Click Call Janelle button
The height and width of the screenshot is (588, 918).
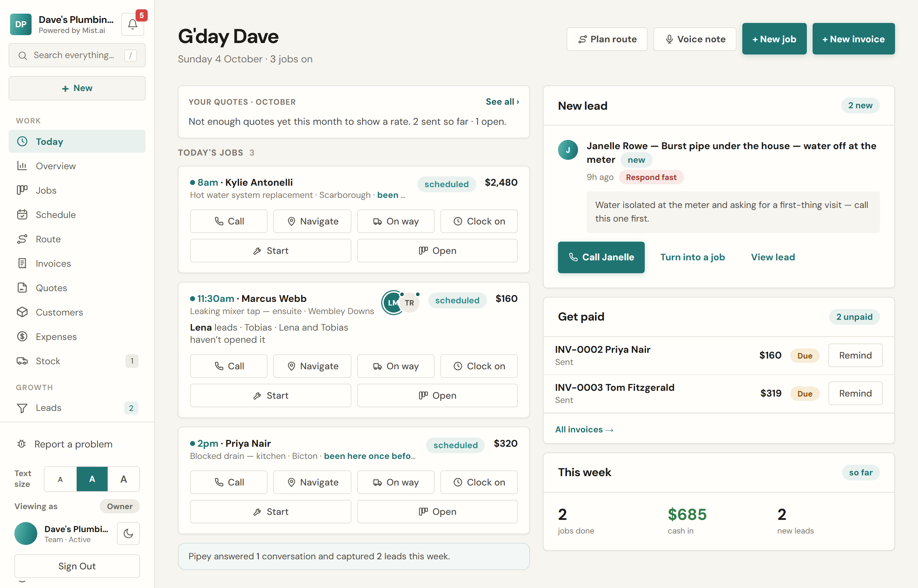coord(601,257)
